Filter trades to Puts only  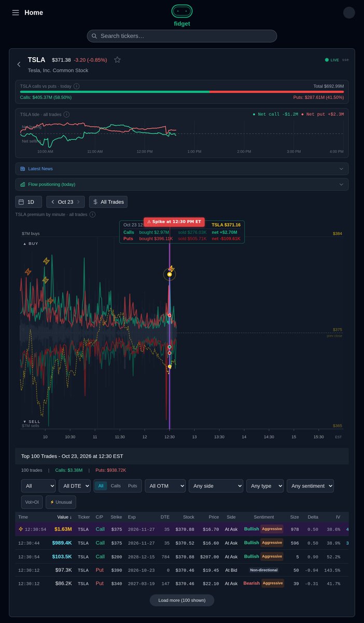tap(133, 486)
